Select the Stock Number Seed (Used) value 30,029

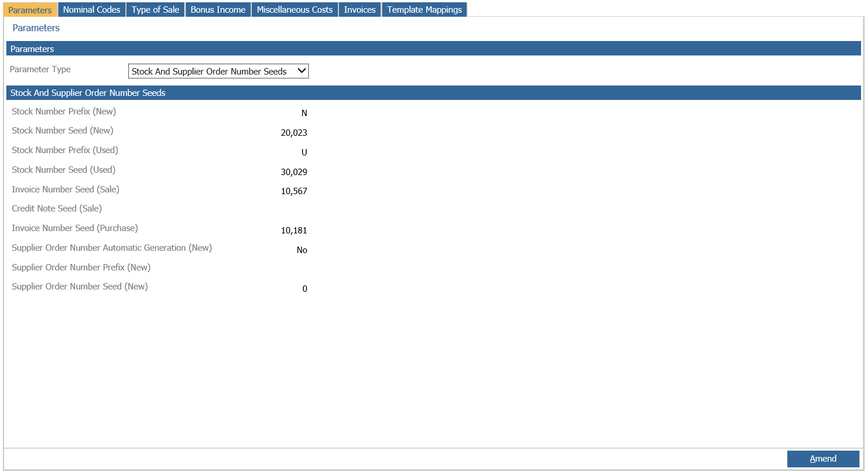294,172
